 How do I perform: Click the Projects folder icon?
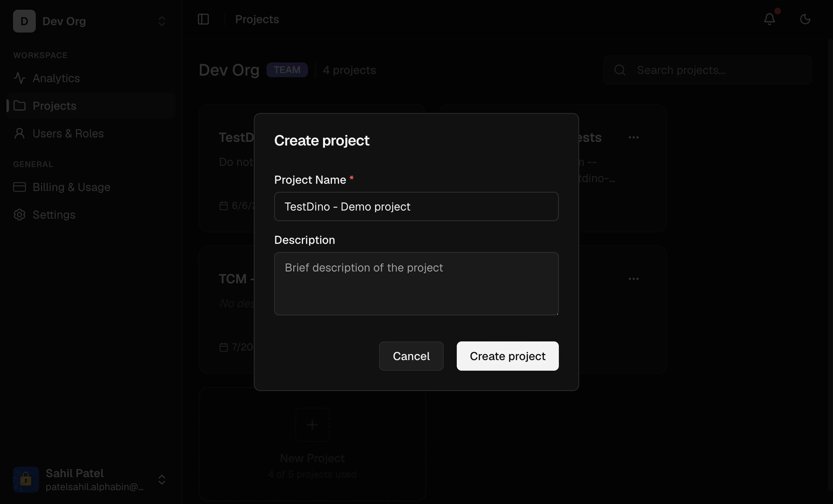(x=20, y=106)
